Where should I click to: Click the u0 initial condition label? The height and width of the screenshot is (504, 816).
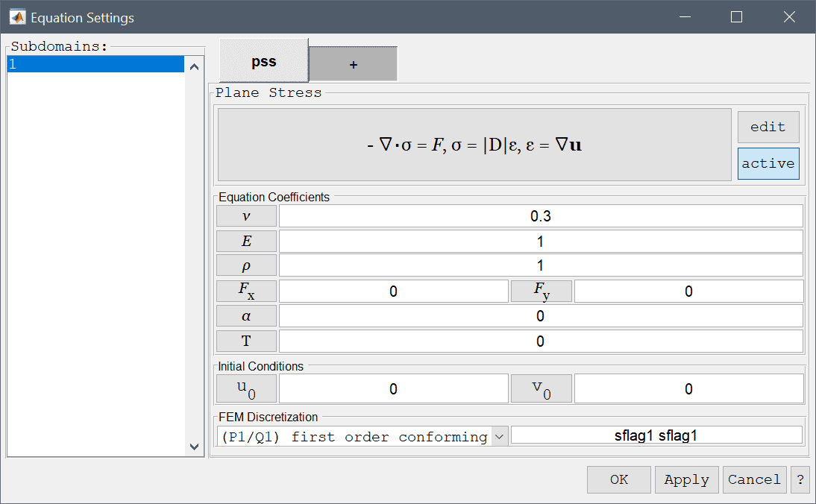point(246,388)
